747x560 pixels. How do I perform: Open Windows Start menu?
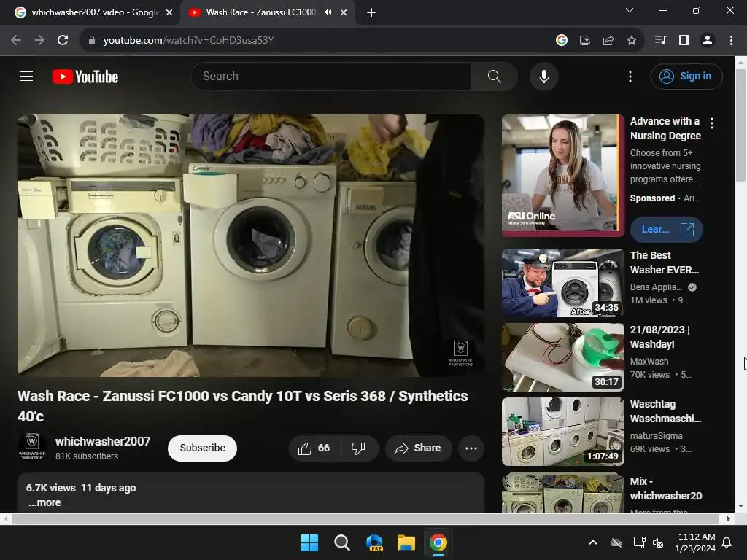tap(309, 542)
